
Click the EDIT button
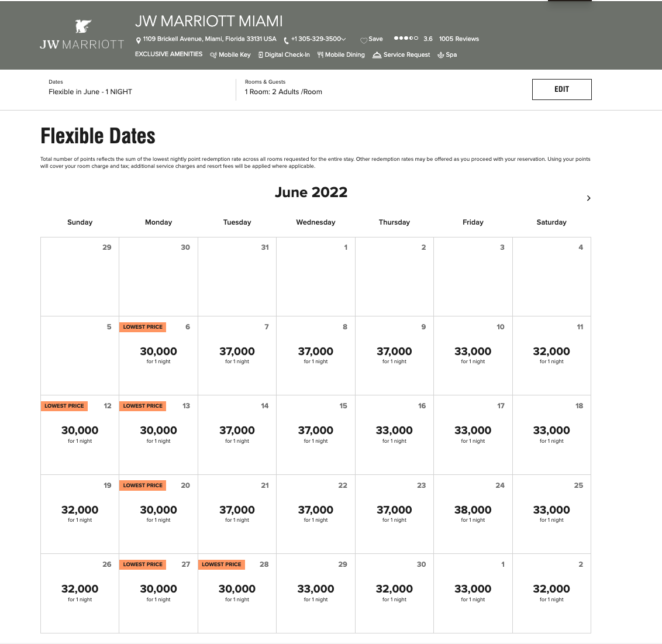point(561,89)
